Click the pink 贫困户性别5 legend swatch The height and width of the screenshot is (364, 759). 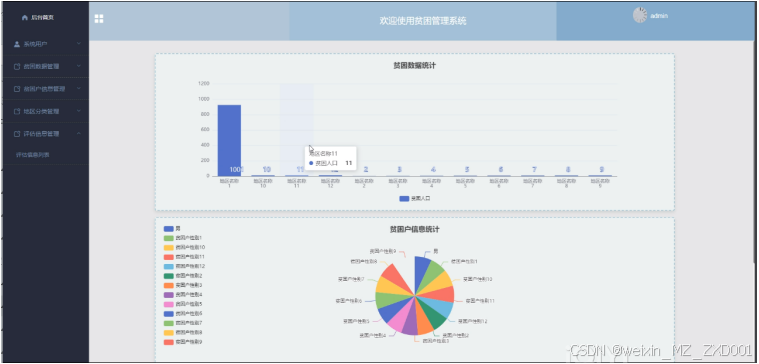coord(168,304)
